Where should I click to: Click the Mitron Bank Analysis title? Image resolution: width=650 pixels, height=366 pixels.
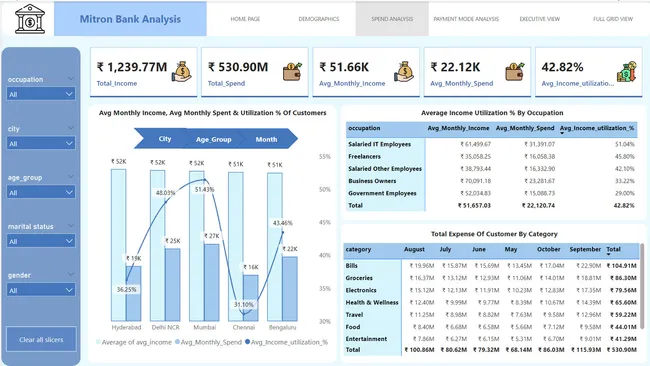coord(130,19)
